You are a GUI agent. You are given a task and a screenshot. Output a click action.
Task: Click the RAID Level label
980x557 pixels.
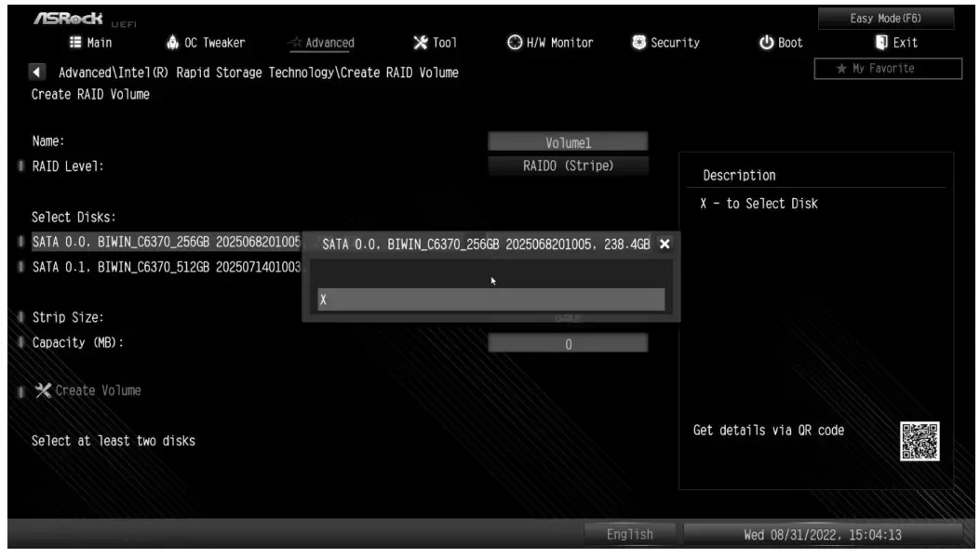[x=68, y=166]
